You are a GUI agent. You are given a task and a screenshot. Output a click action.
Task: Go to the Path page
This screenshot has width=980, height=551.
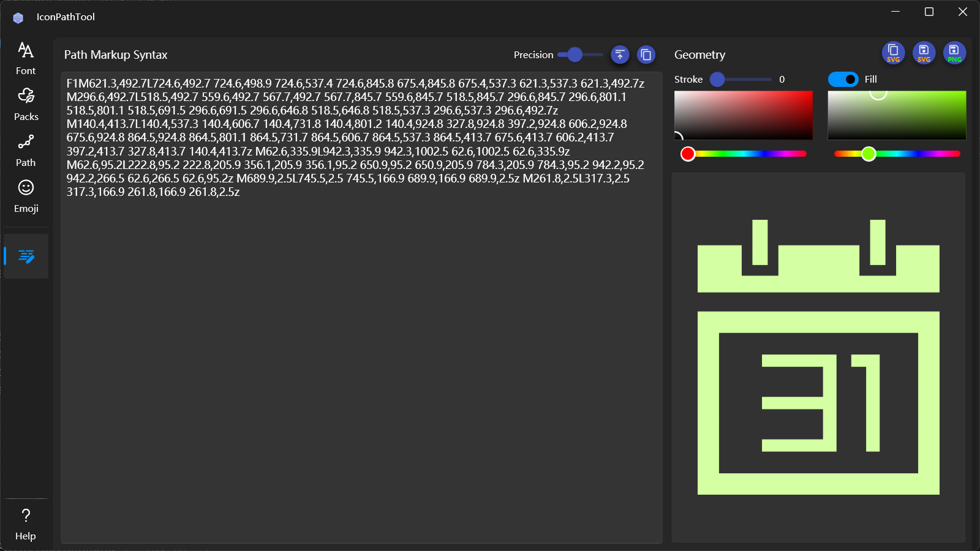click(x=26, y=150)
